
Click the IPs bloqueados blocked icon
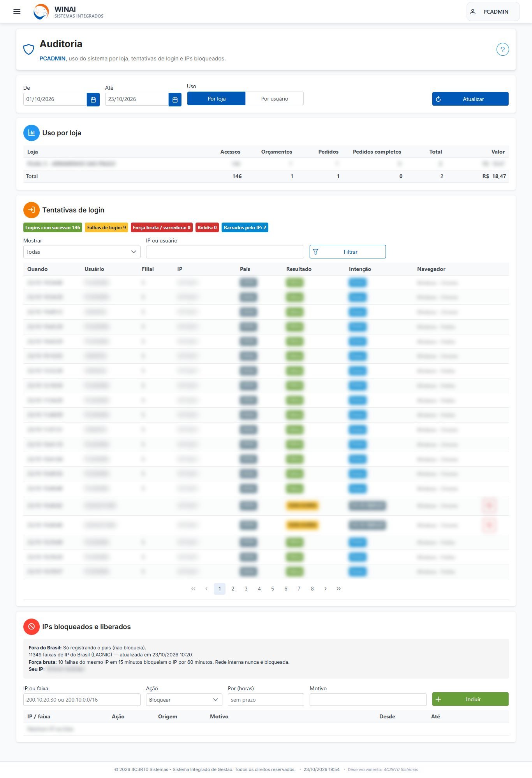point(32,627)
